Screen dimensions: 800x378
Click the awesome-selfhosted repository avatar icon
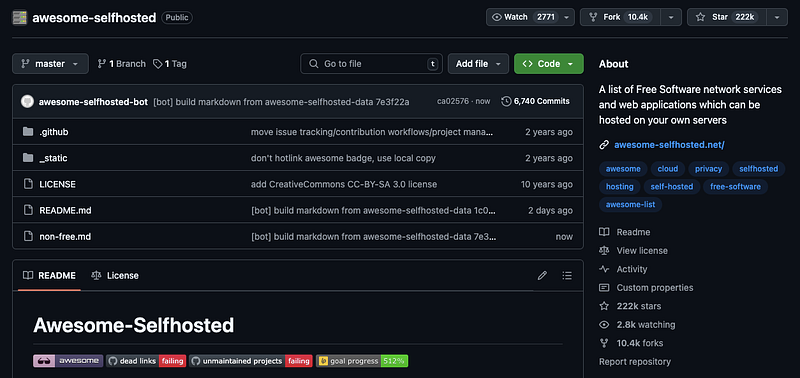[x=19, y=18]
